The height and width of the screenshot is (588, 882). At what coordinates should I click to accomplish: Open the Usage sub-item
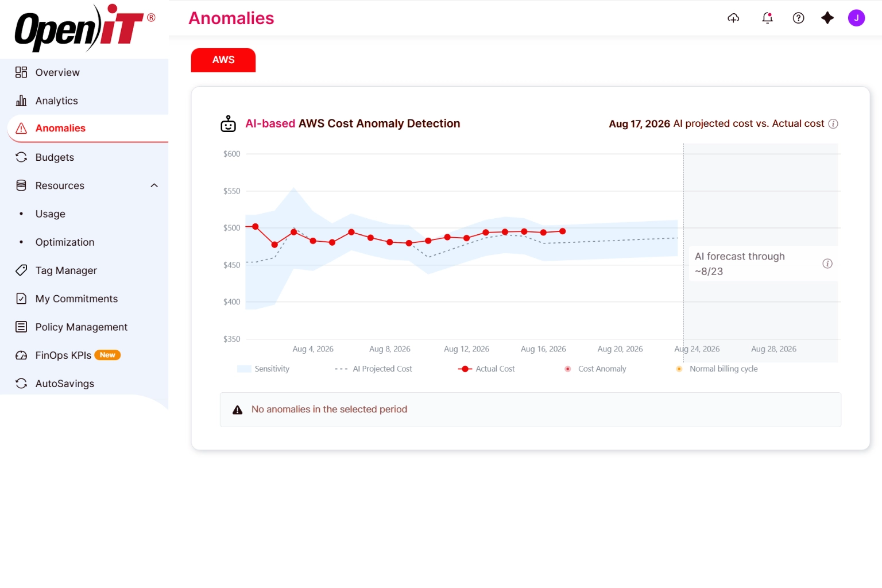point(51,214)
